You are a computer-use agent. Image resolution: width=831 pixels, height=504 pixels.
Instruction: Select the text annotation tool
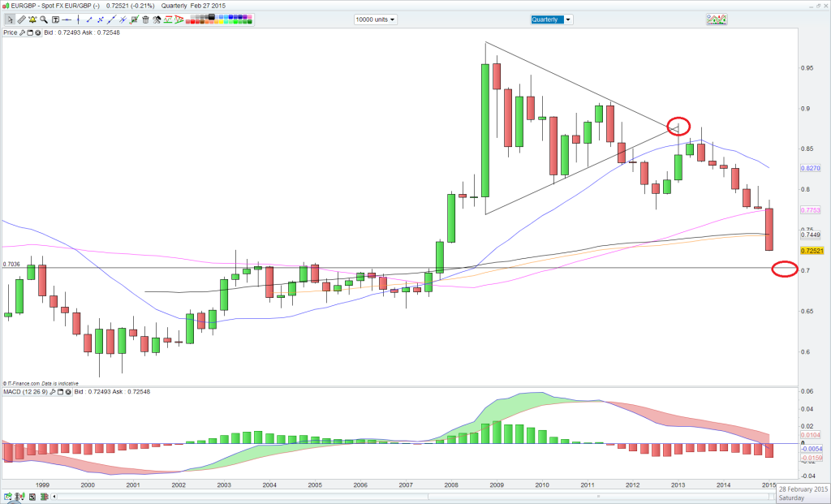click(55, 19)
